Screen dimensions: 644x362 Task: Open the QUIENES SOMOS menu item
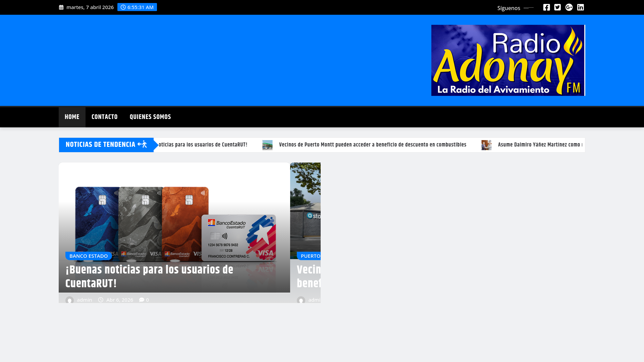pos(150,117)
